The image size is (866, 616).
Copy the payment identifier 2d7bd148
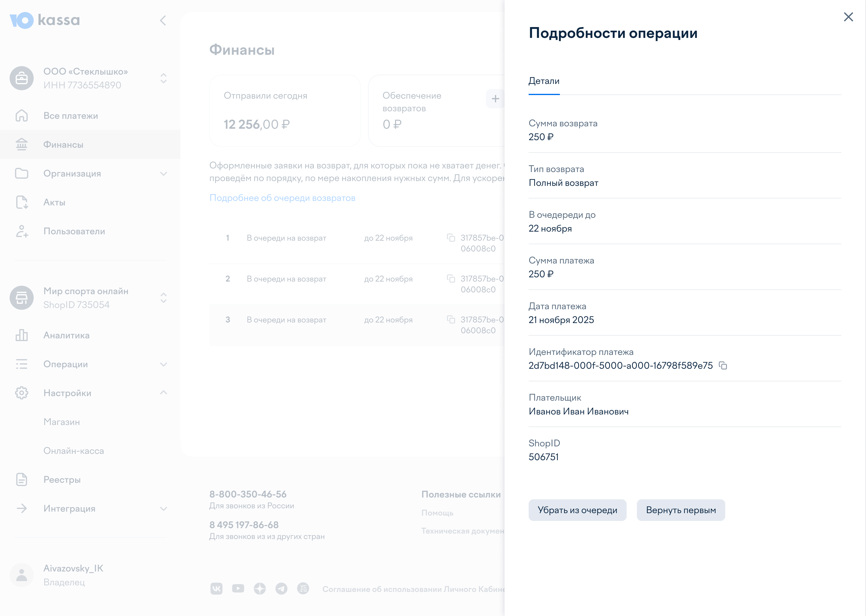(x=723, y=366)
